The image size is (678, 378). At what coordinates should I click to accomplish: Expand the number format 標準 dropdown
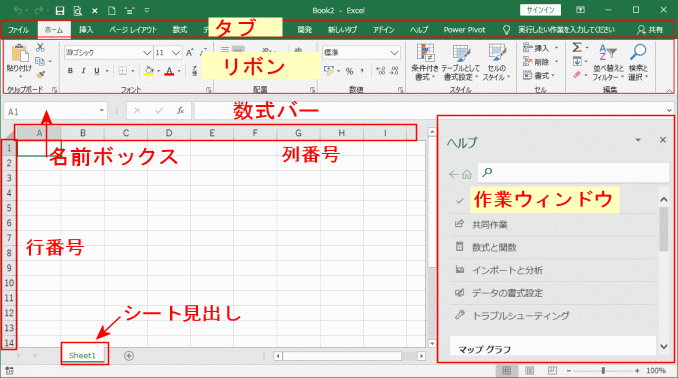(394, 53)
